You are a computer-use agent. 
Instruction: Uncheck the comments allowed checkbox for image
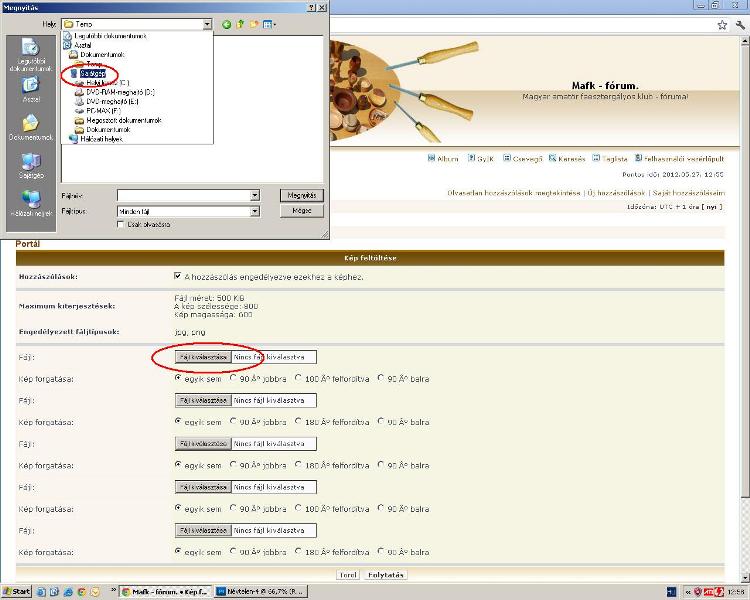[x=178, y=276]
